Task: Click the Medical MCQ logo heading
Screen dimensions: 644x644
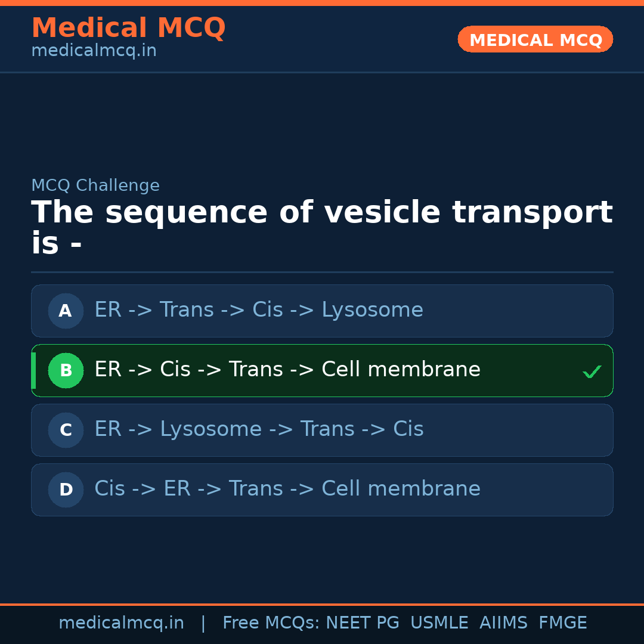Action: pyautogui.click(x=128, y=27)
